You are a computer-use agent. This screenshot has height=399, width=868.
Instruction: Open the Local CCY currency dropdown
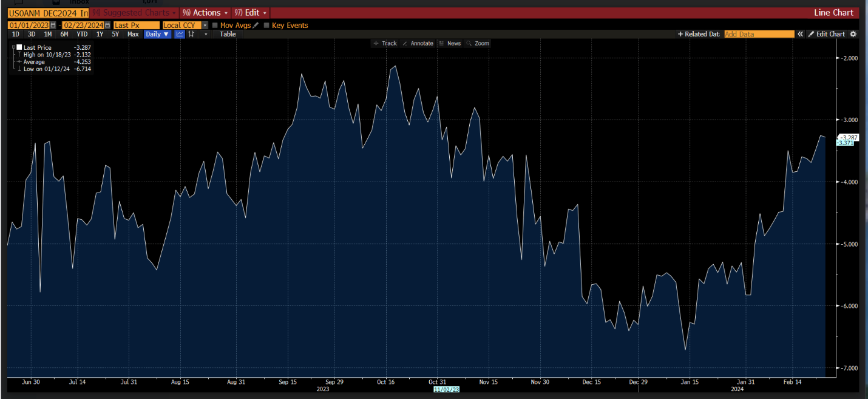coord(205,26)
